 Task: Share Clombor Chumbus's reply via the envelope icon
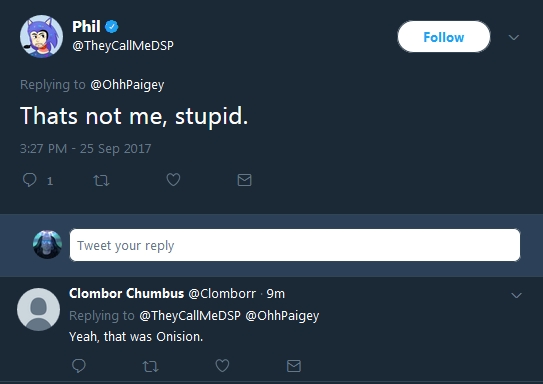tap(294, 366)
